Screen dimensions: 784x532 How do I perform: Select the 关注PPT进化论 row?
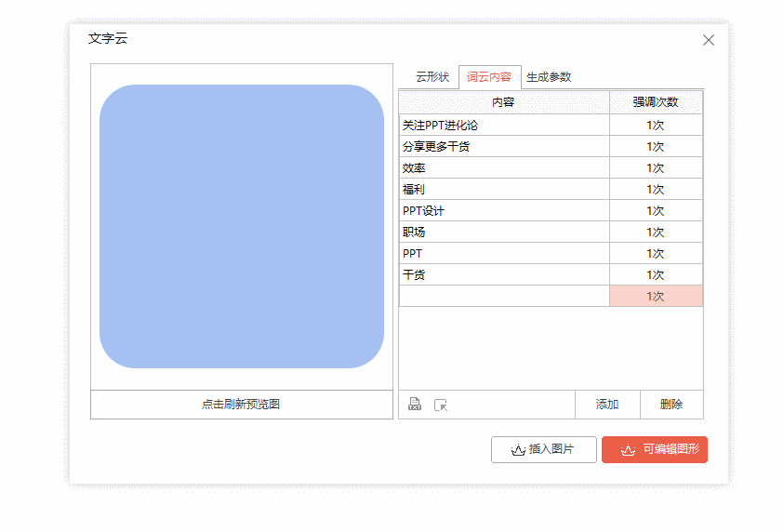point(551,125)
